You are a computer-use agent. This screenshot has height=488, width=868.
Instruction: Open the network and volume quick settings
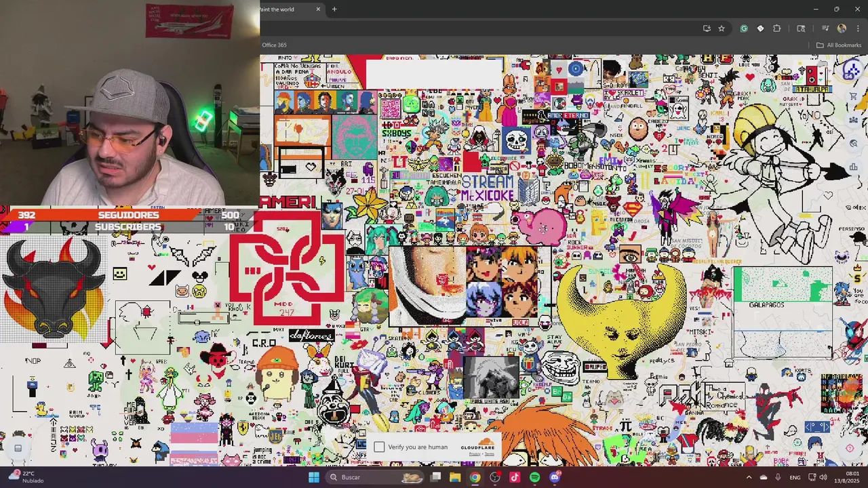(x=817, y=477)
